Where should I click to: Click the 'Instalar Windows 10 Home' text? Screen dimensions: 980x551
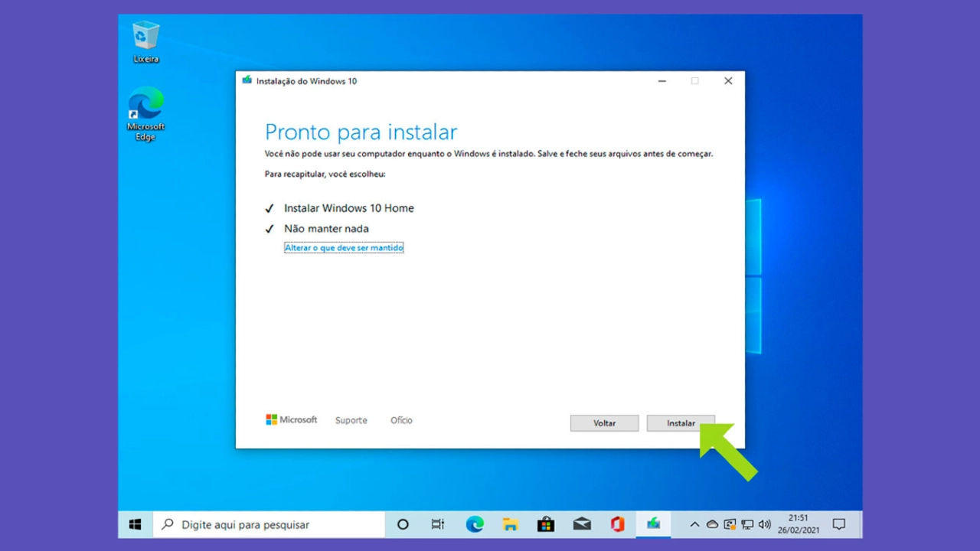pyautogui.click(x=349, y=208)
